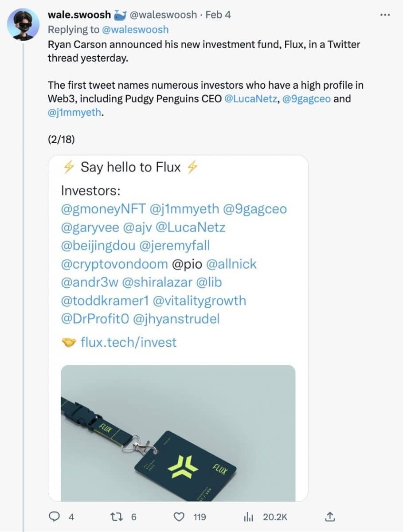Open the wale.swoosh display name
Viewport: 403px width, 532px height.
pyautogui.click(x=79, y=15)
